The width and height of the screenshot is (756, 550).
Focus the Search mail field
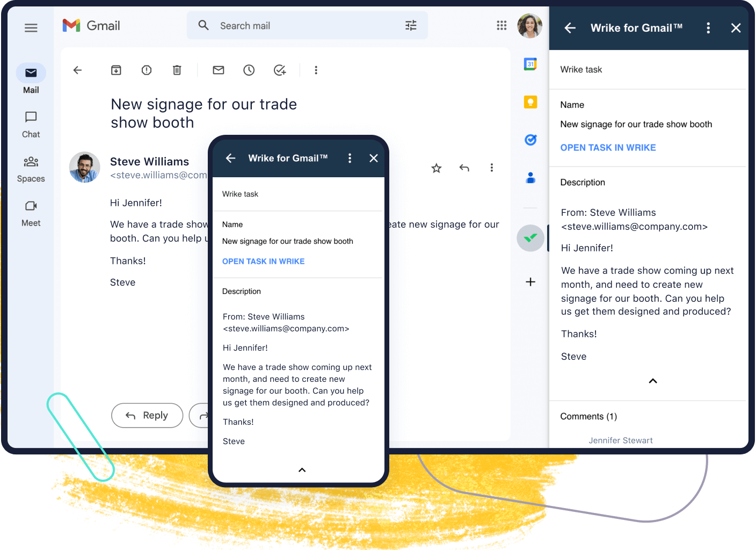click(x=307, y=26)
